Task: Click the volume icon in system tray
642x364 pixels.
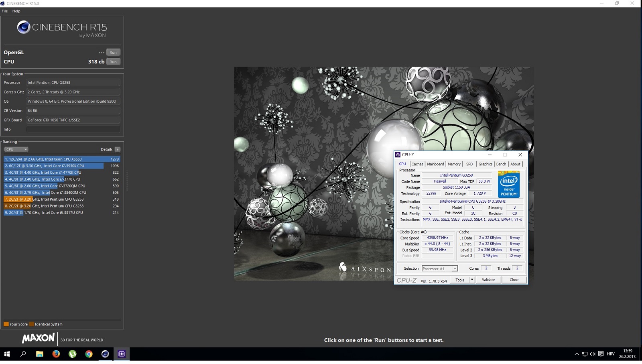Action: [593, 354]
